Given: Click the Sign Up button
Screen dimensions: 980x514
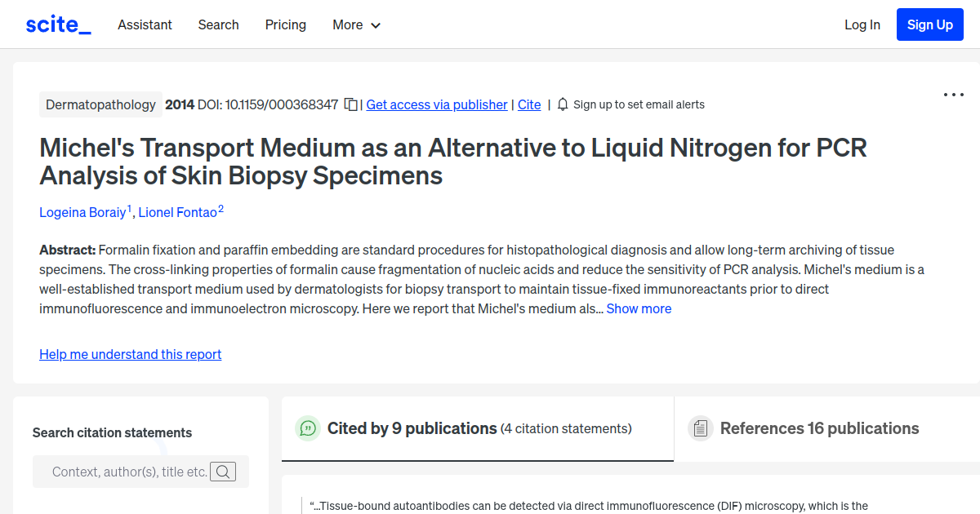Looking at the screenshot, I should (x=929, y=24).
